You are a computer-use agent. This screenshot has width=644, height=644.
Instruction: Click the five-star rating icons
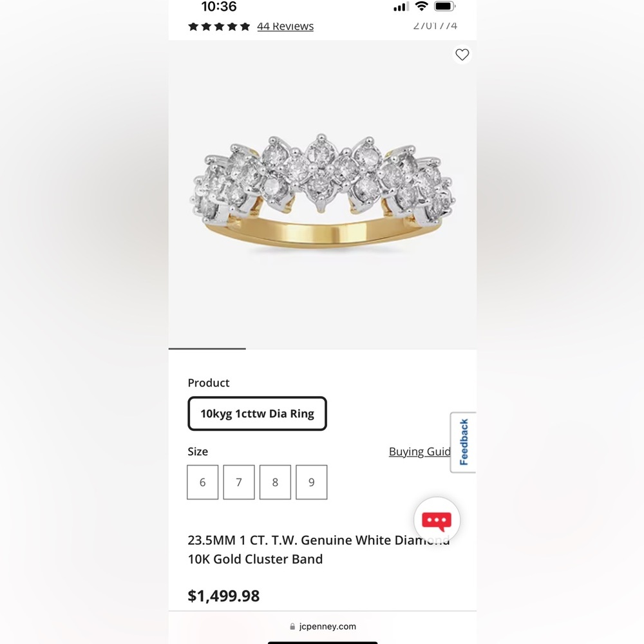tap(219, 26)
